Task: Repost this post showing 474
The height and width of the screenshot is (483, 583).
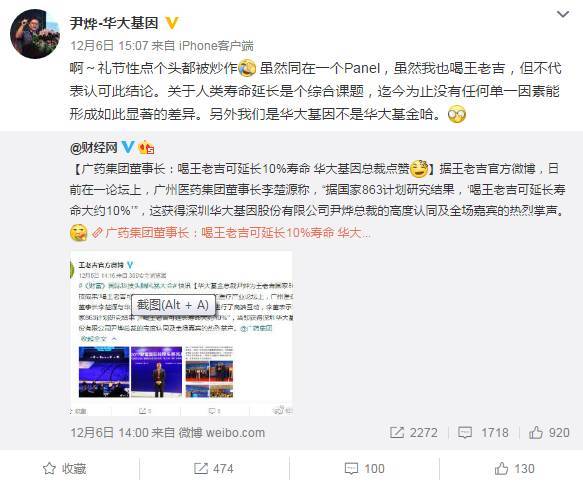Action: point(214,468)
